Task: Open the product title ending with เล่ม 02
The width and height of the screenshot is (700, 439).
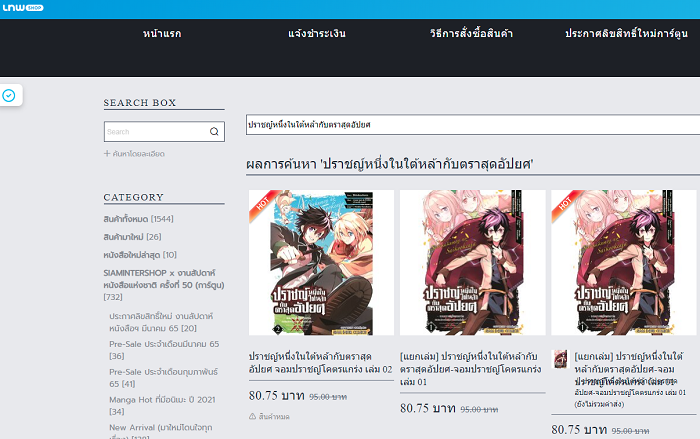Action: pos(321,363)
